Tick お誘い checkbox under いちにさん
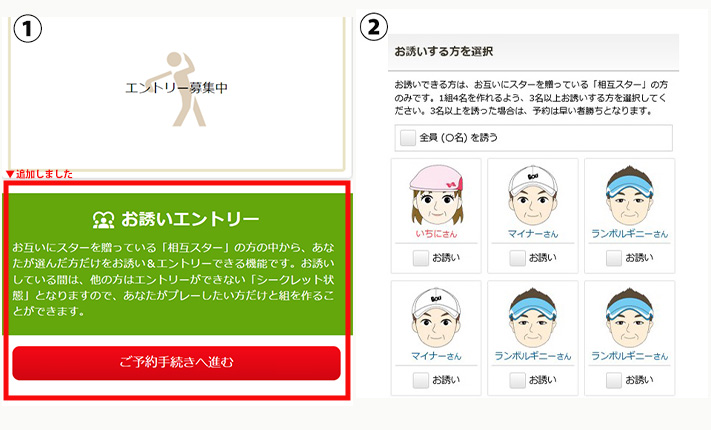Screen dimensions: 711x430 click(x=420, y=258)
